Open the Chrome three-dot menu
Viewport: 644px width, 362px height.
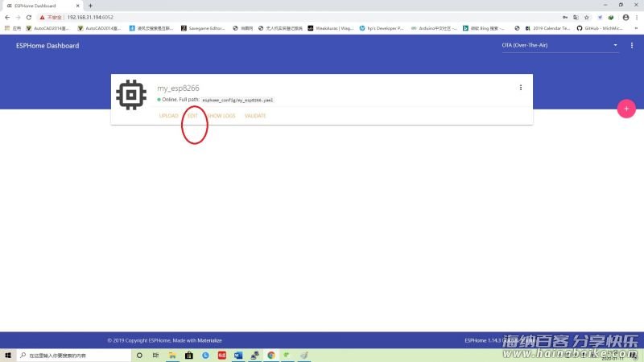click(x=637, y=17)
